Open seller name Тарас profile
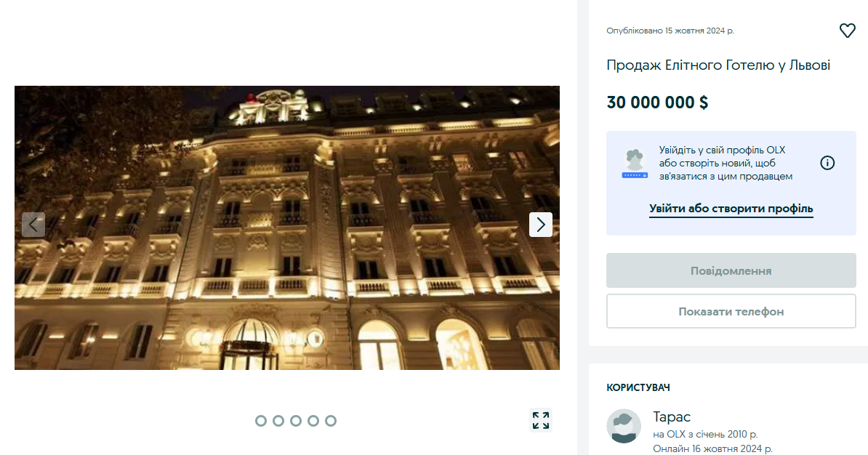The image size is (868, 455). tap(672, 416)
